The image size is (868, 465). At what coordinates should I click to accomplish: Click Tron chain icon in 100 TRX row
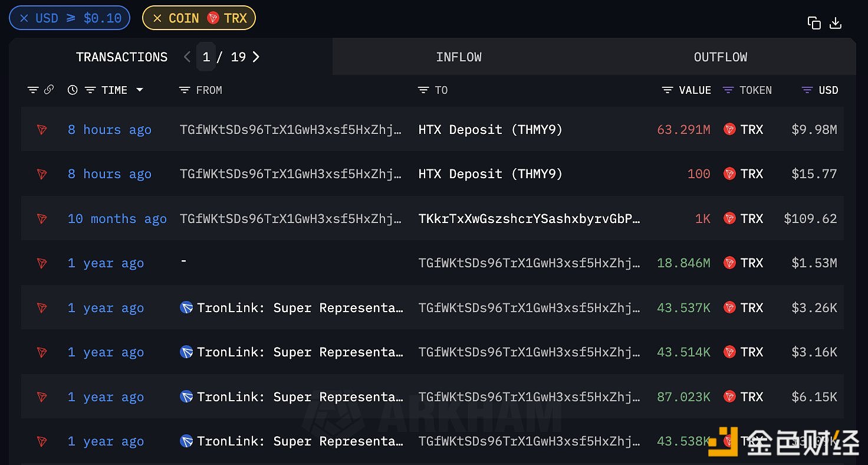[x=42, y=174]
